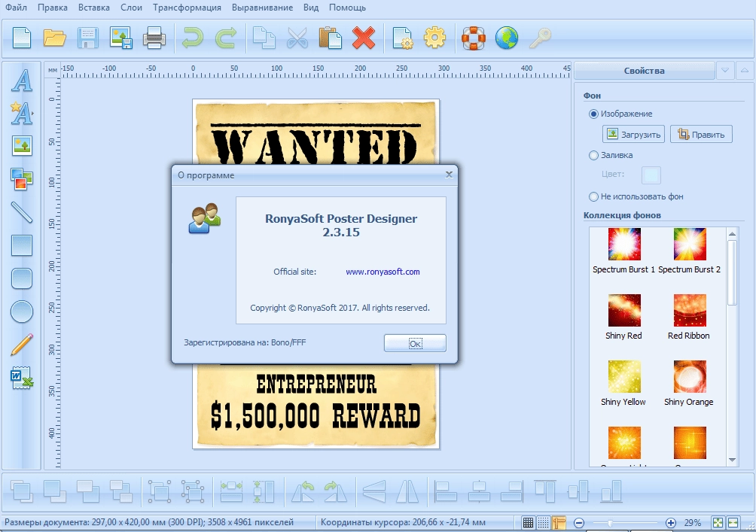This screenshot has height=532, width=756.
Task: Open document settings page-gear icon
Action: pos(402,38)
